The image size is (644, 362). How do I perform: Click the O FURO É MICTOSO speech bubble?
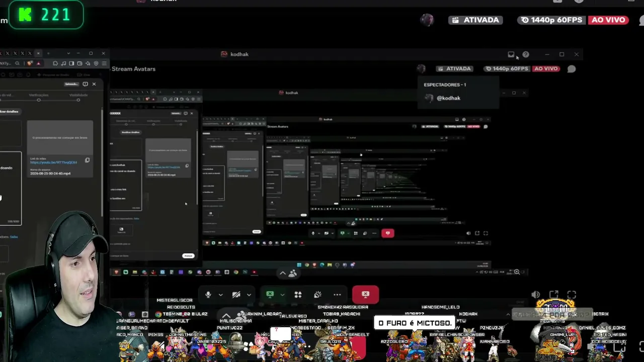(x=415, y=323)
